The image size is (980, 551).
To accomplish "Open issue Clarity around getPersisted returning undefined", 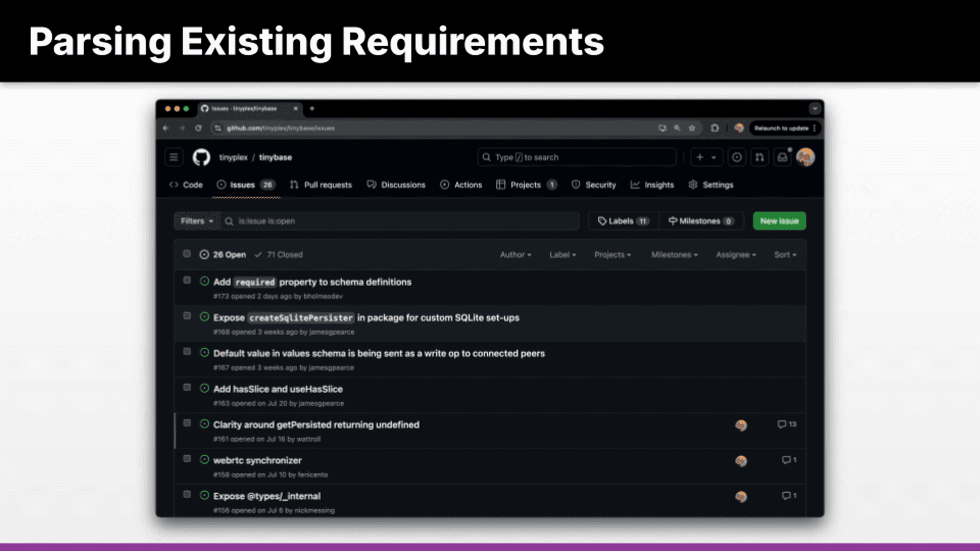I will tap(316, 424).
